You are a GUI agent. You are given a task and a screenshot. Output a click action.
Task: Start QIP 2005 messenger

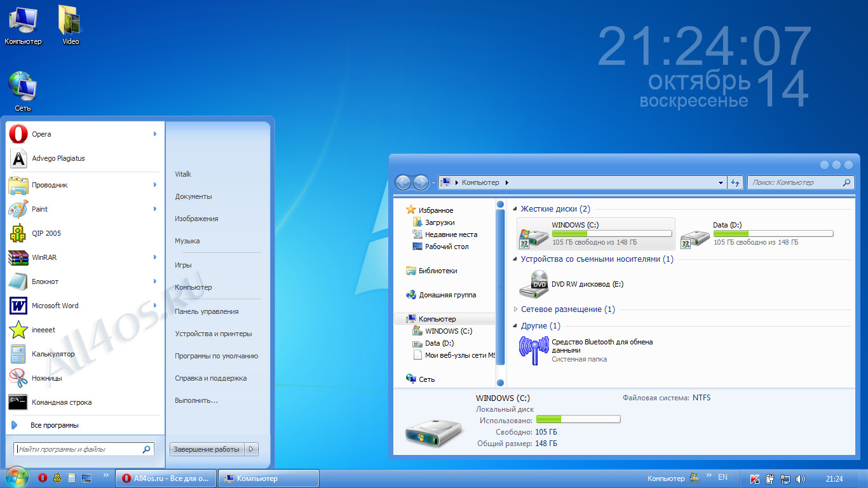tap(83, 233)
